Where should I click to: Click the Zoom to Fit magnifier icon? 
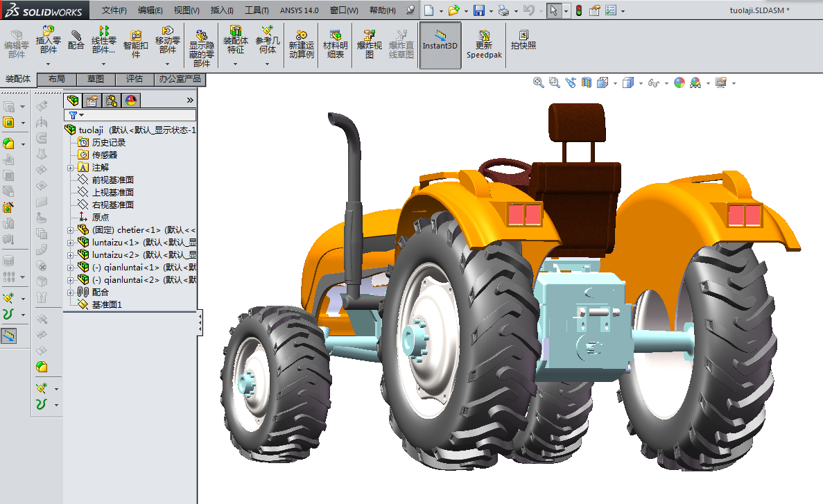point(538,82)
